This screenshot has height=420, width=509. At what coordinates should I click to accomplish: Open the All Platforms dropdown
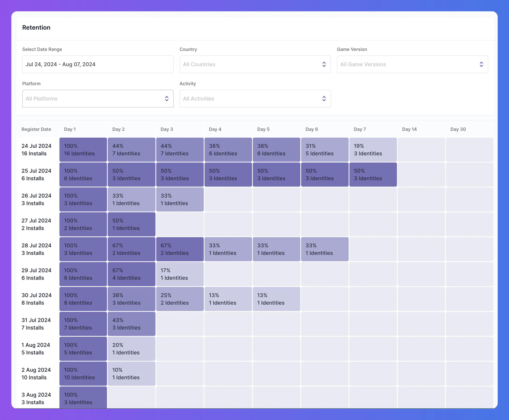coord(98,99)
